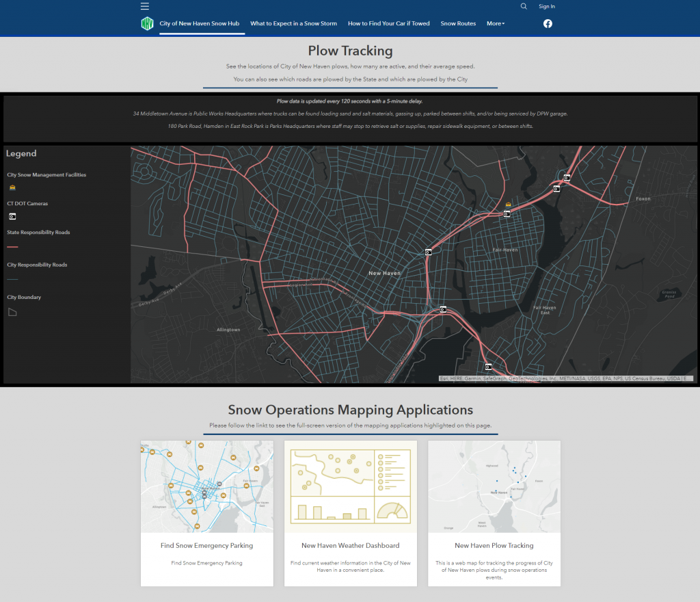
Task: Open What to Expect in a Snow Storm
Action: pyautogui.click(x=293, y=24)
